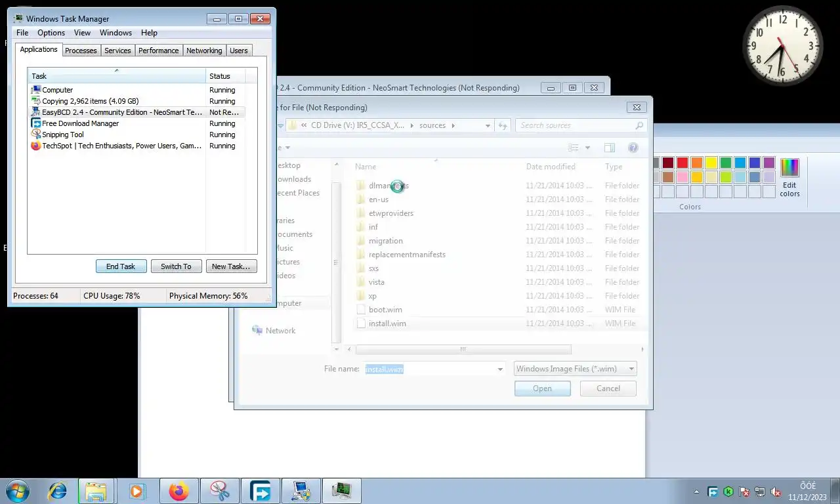Image resolution: width=840 pixels, height=504 pixels.
Task: Click Open in the file dialog
Action: (543, 388)
